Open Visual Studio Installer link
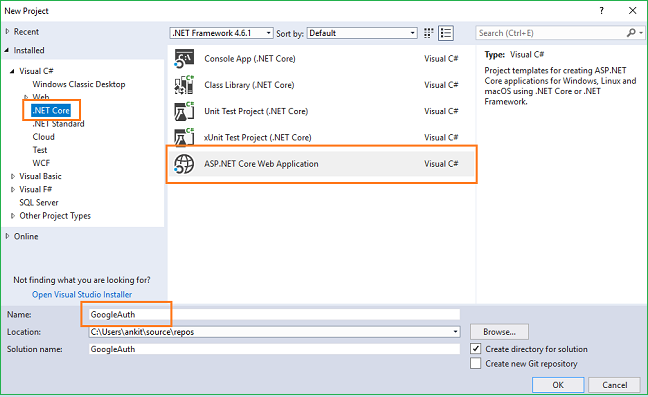The image size is (648, 397). 82,295
